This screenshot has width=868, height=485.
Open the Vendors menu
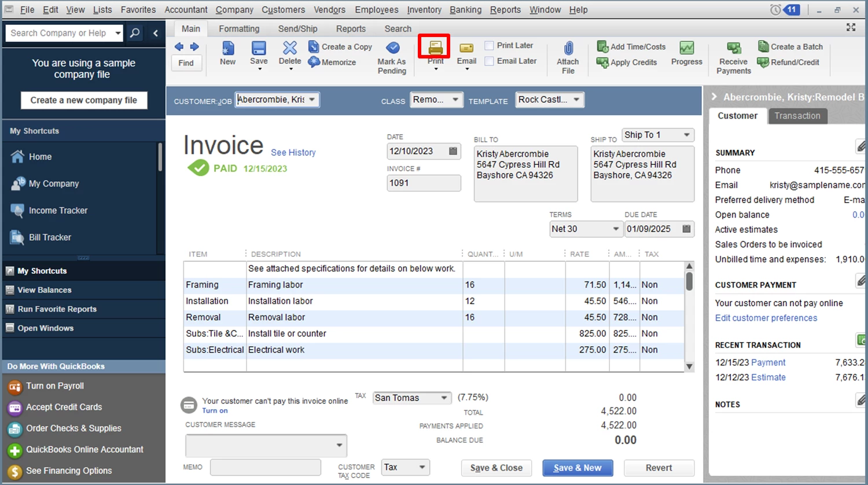[329, 10]
